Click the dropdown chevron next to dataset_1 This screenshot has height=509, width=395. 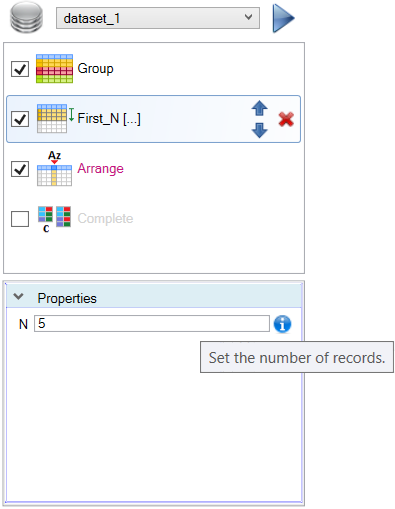(248, 17)
